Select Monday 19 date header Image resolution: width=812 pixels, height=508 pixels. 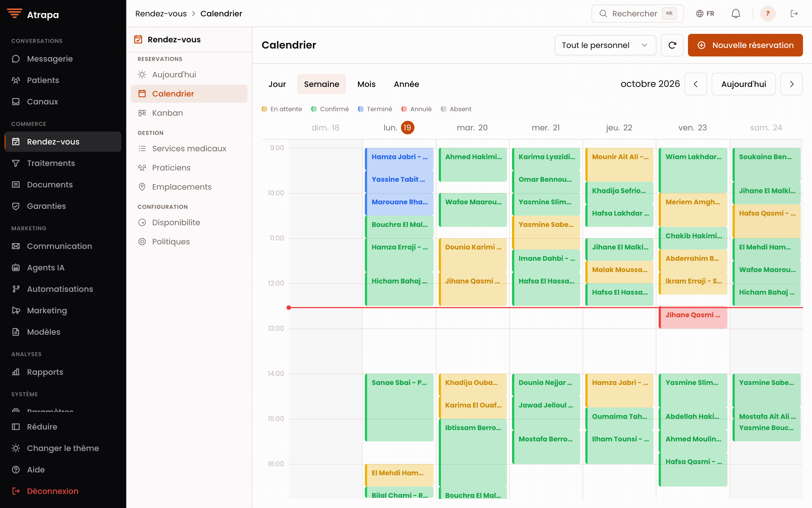coord(399,128)
